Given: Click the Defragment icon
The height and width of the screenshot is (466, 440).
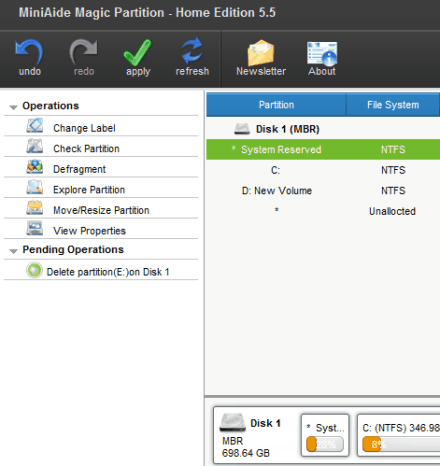Looking at the screenshot, I should tap(35, 167).
